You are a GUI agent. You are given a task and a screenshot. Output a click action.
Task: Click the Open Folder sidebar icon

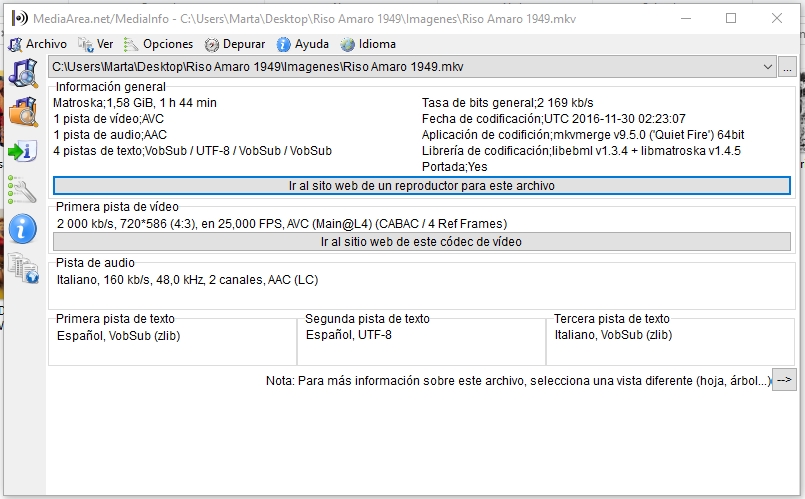(24, 111)
